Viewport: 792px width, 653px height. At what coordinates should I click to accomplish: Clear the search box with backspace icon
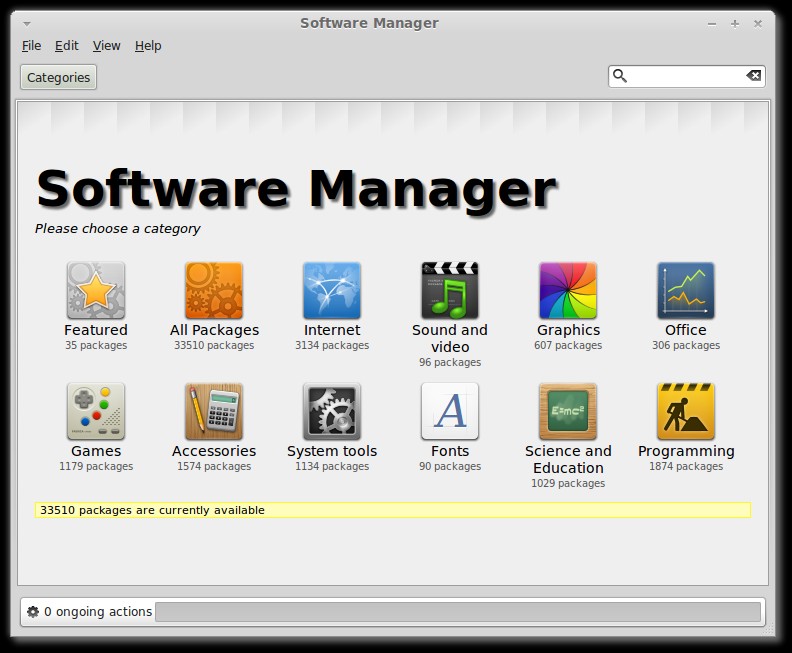tap(754, 76)
